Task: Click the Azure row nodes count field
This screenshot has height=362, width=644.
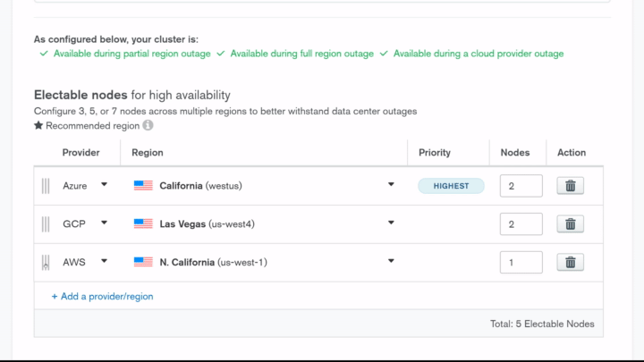Action: tap(521, 186)
